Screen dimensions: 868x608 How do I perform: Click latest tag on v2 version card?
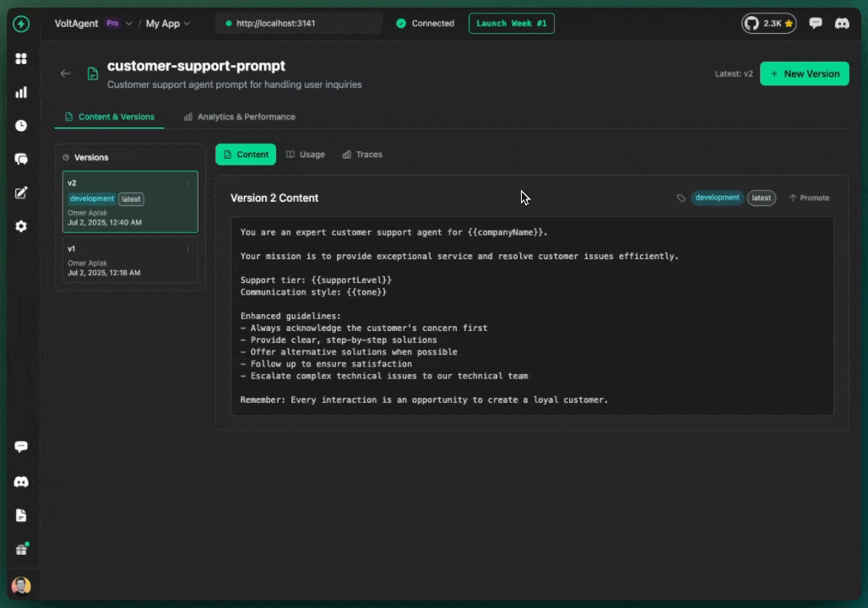pos(131,198)
